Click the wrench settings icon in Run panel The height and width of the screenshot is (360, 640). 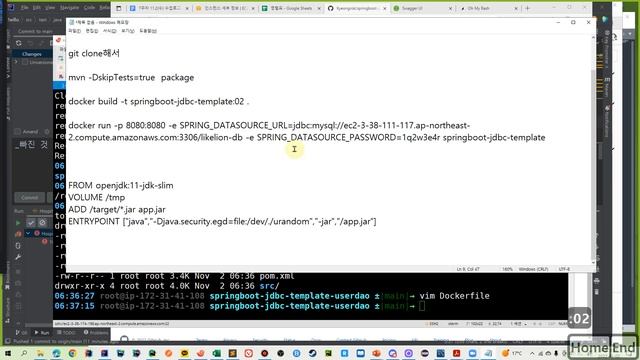(18, 257)
